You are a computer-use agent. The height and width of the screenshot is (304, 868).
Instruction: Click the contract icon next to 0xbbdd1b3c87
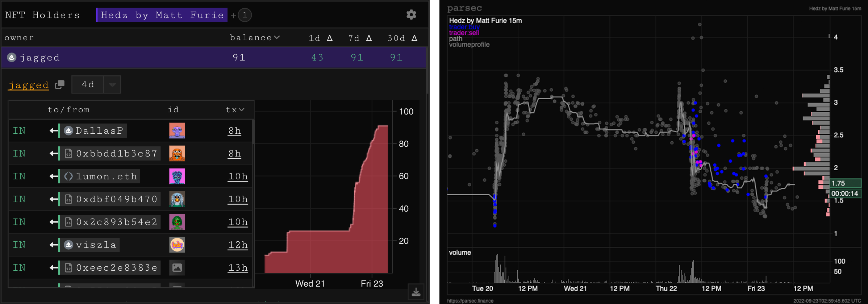coord(68,154)
